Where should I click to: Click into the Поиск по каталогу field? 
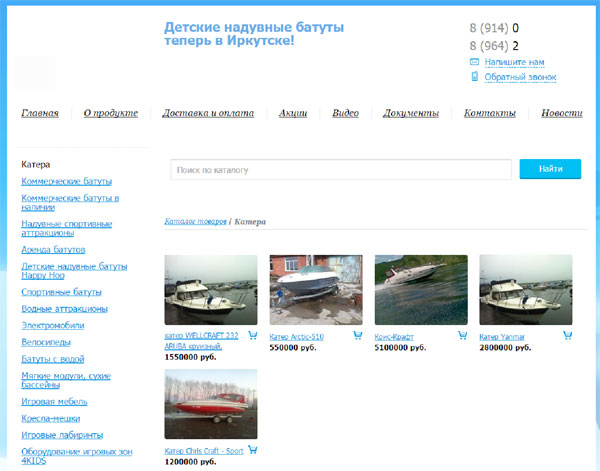coord(340,170)
